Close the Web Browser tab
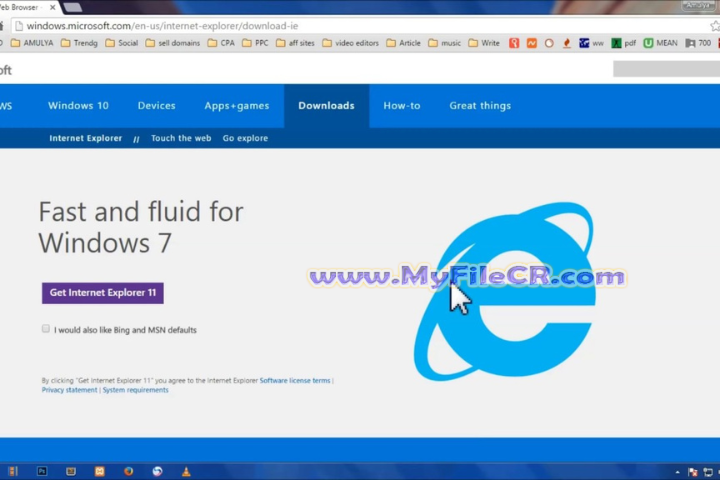Screen dimensions: 720x480 click(x=53, y=7)
